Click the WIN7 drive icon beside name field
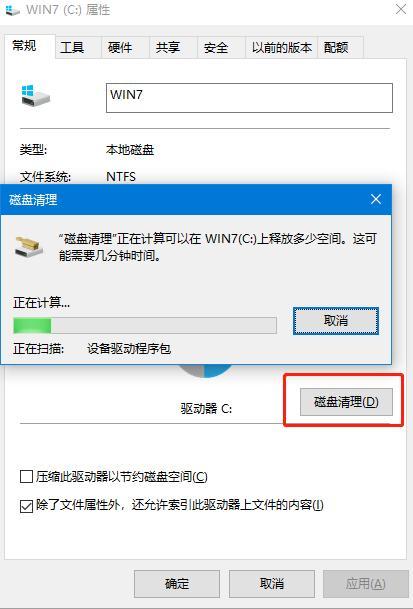Screen dimensions: 413x609 pyautogui.click(x=36, y=96)
